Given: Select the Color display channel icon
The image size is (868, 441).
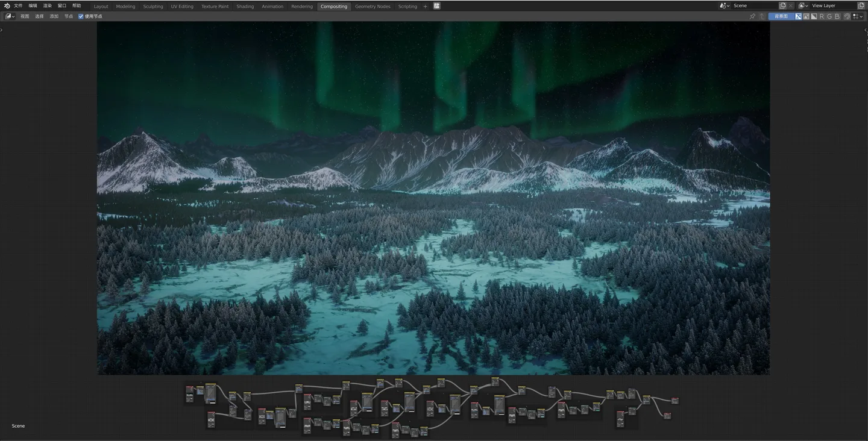Looking at the screenshot, I should coord(807,16).
